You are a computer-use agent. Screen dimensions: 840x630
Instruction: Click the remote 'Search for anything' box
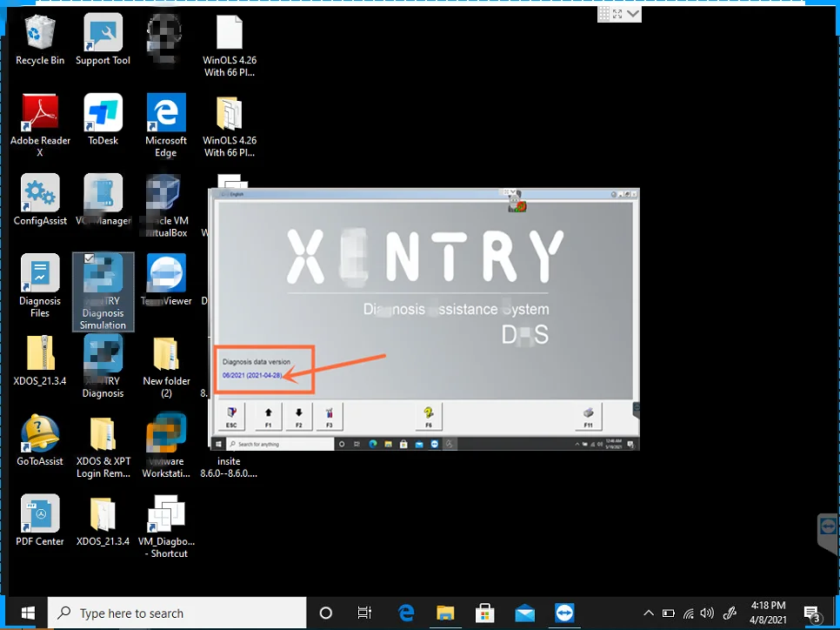click(279, 444)
